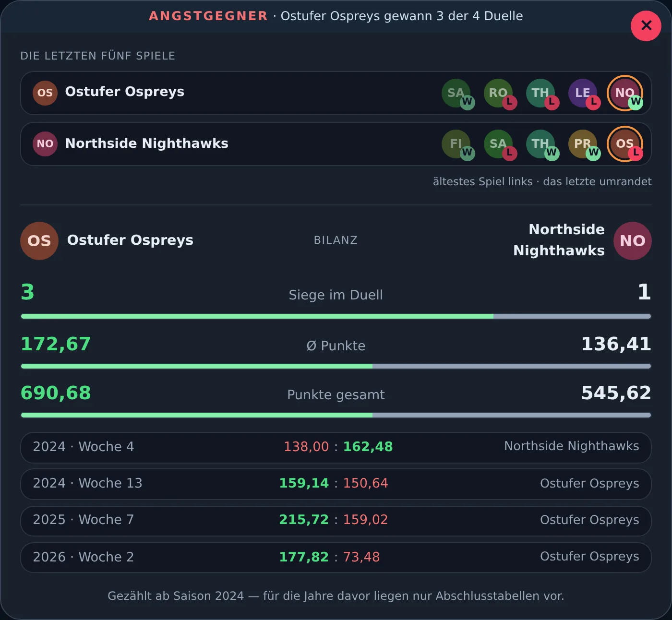Screen dimensions: 672x620
Task: Click the score 159,14 in Woche 13 row
Action: pos(304,483)
